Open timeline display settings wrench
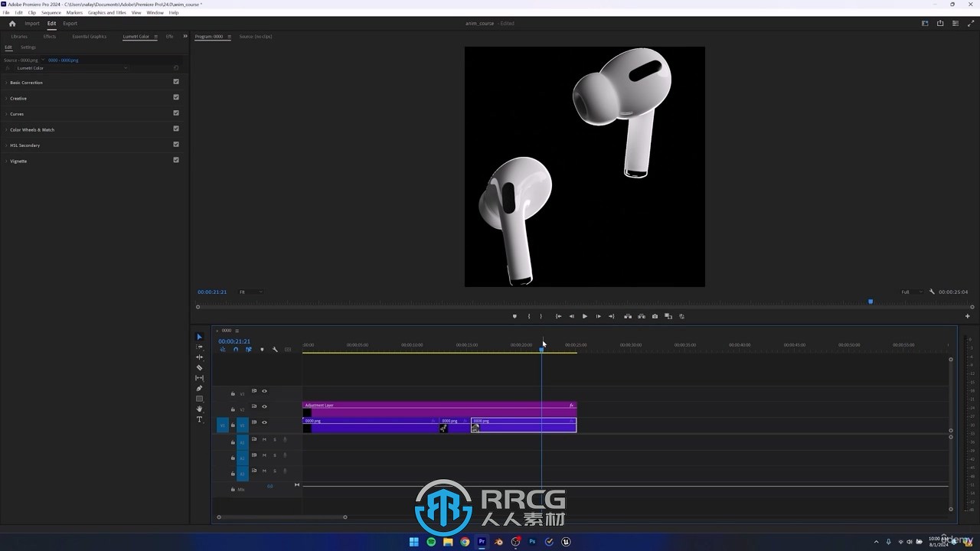Screen dimensions: 980x551 (275, 350)
